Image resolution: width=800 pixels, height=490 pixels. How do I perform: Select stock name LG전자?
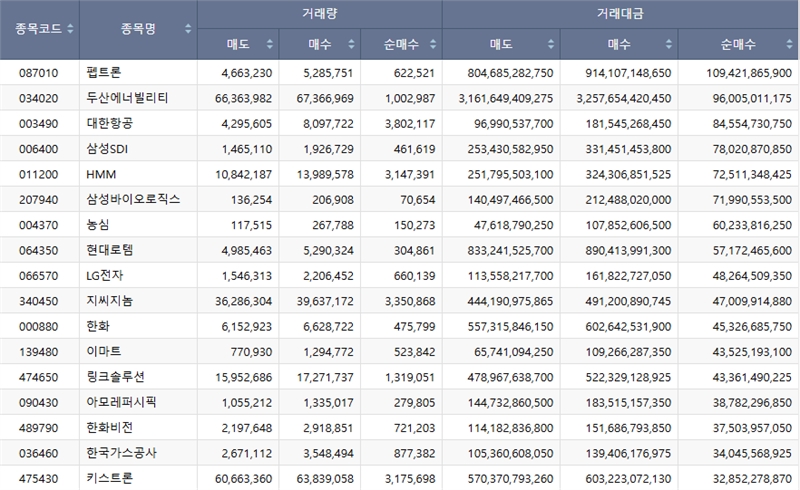(105, 276)
